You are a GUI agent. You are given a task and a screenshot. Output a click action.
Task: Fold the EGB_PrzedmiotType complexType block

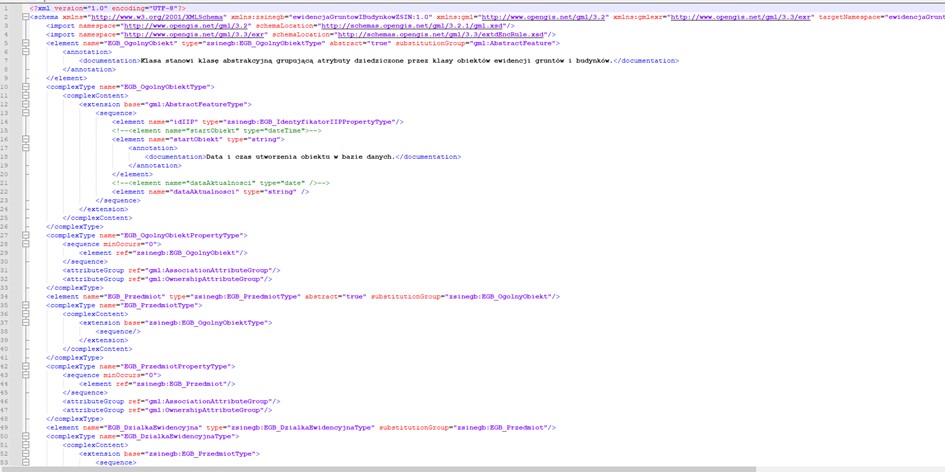click(24, 305)
